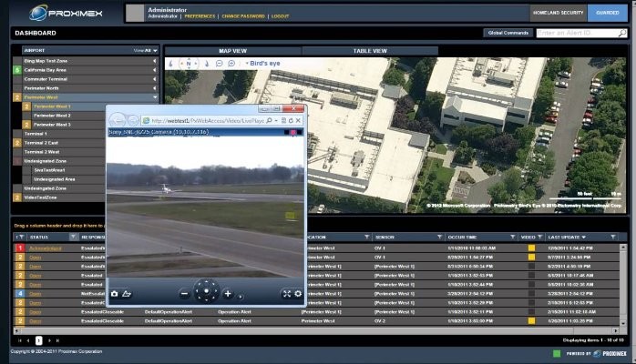Click the map compass north control

(x=188, y=64)
